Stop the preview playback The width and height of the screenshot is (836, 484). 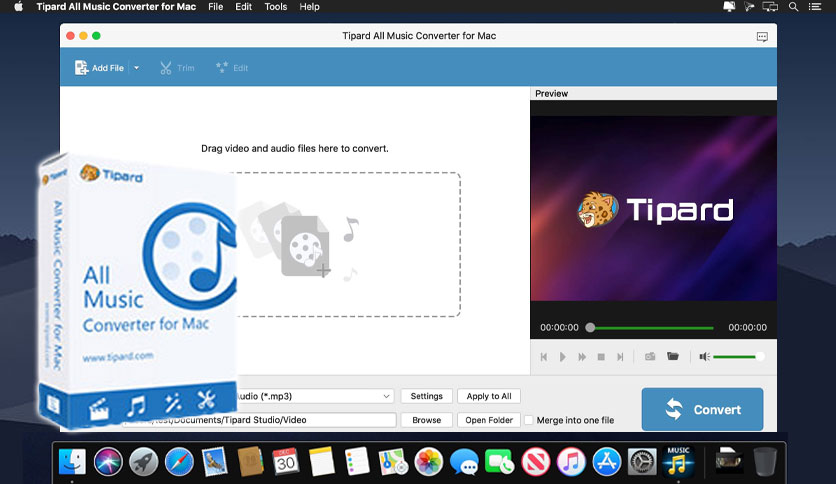tap(601, 357)
